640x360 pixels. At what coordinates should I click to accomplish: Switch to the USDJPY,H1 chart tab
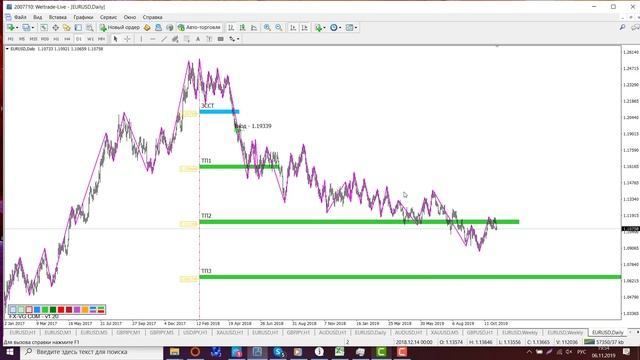195,333
